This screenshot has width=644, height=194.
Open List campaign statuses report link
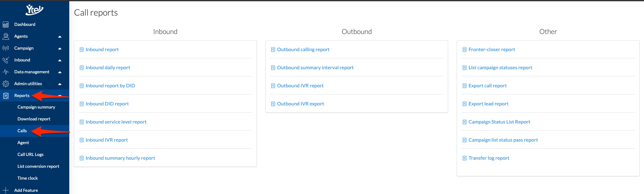click(x=500, y=67)
